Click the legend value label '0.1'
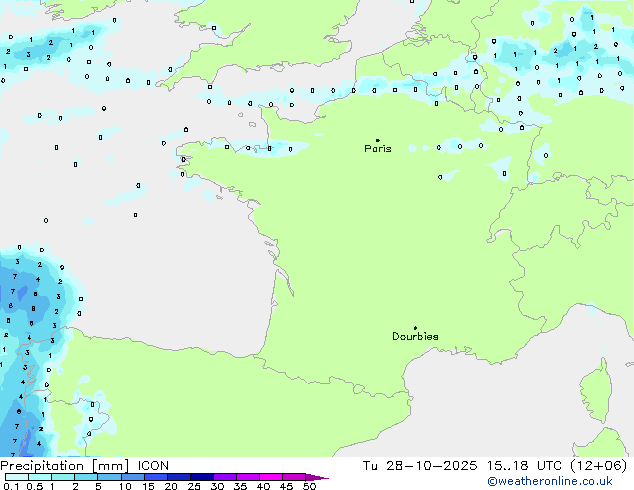The height and width of the screenshot is (490, 634). click(11, 486)
